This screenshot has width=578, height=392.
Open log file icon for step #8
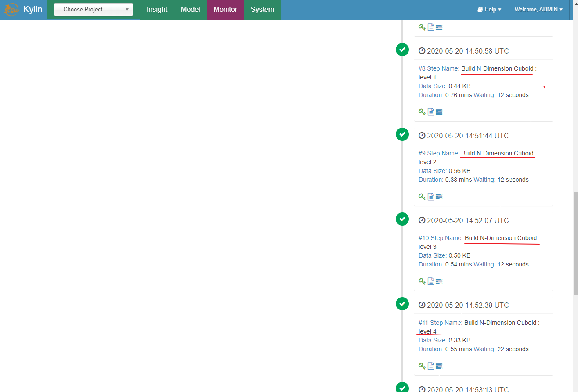431,112
